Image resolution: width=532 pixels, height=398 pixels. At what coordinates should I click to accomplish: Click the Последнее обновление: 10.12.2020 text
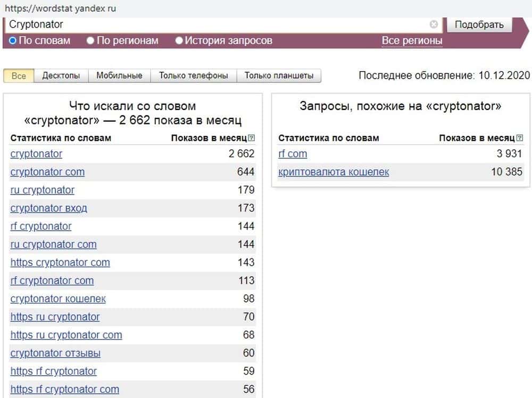point(444,75)
